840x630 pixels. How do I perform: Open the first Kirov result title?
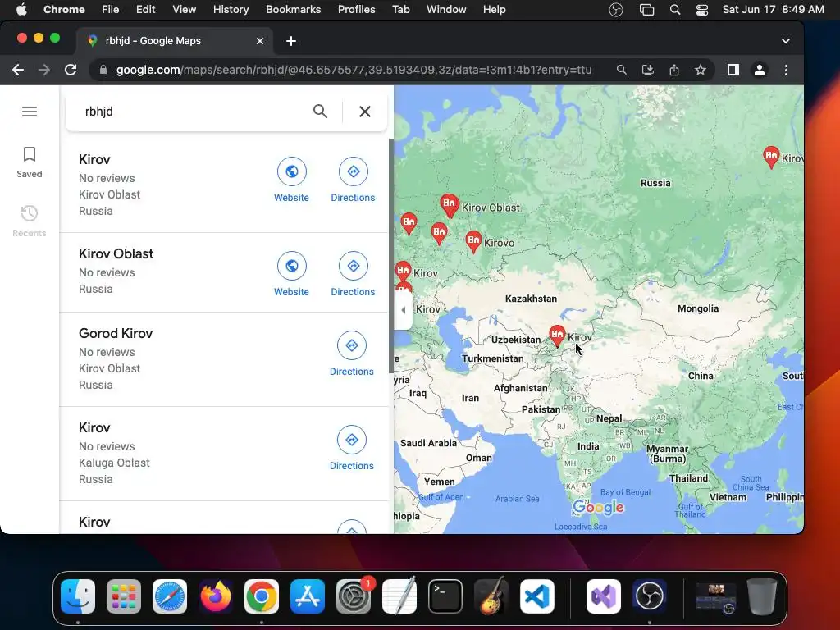[x=94, y=159]
